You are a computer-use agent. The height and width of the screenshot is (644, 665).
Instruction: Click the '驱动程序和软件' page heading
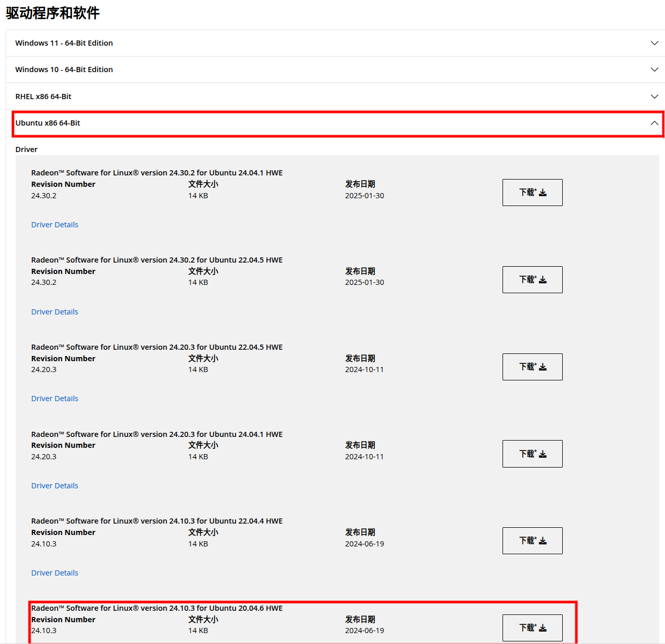pos(52,13)
